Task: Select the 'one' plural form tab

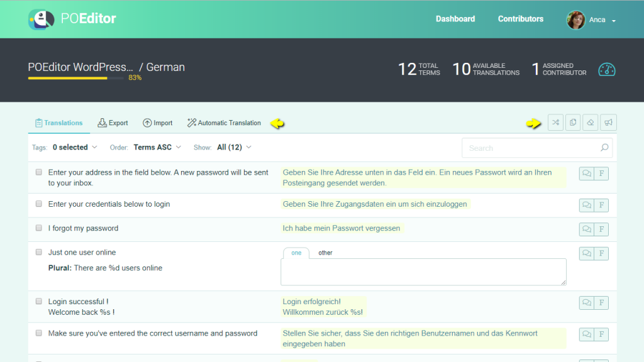Action: click(296, 253)
